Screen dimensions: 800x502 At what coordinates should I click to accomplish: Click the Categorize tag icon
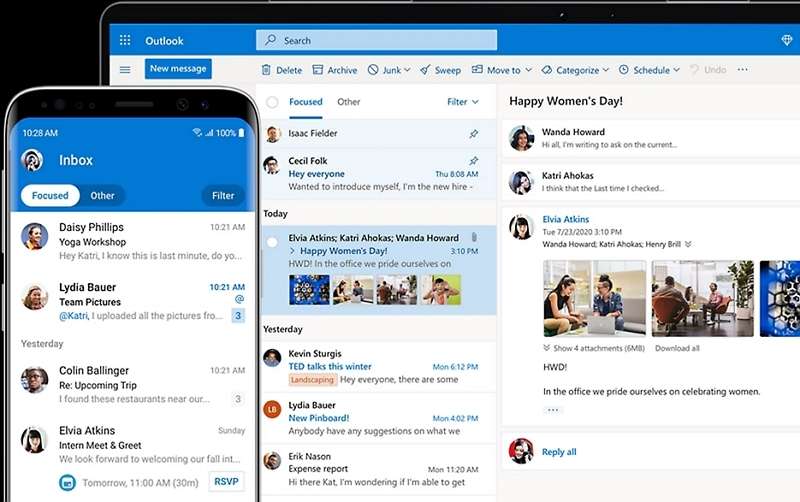547,70
